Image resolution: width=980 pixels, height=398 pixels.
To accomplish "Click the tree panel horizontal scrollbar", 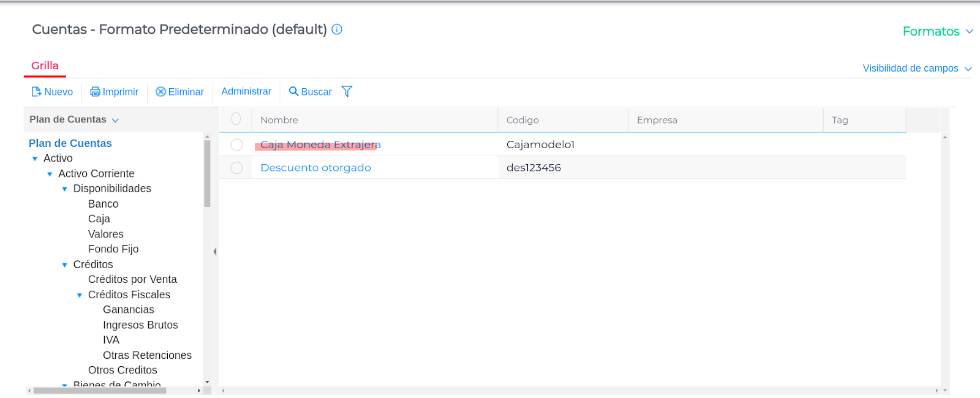I will click(x=100, y=390).
